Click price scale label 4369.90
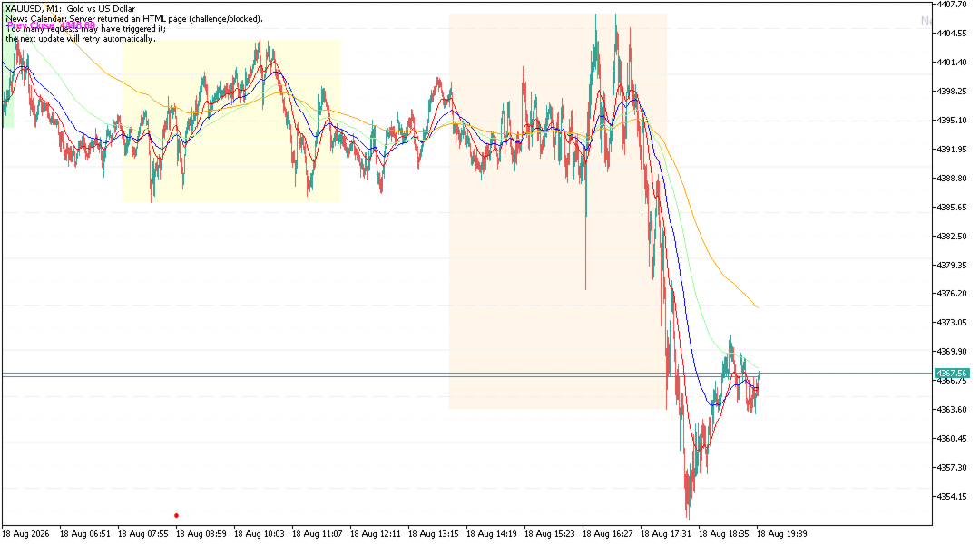 pyautogui.click(x=951, y=352)
